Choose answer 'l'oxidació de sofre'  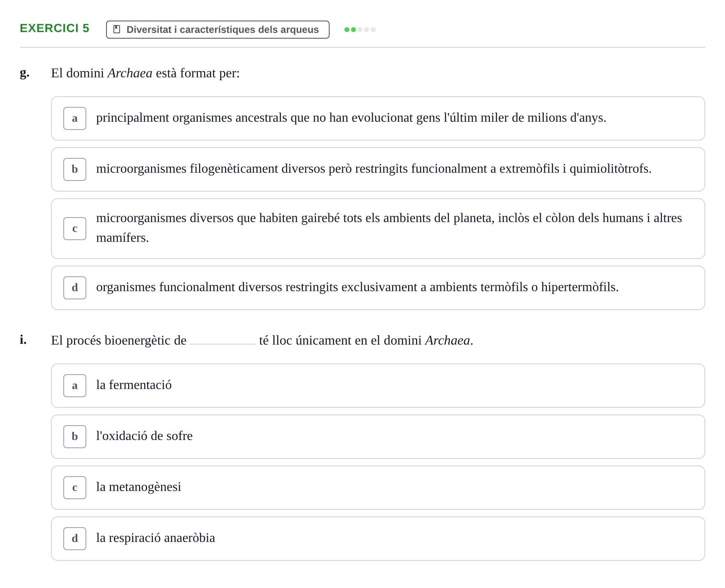(378, 437)
